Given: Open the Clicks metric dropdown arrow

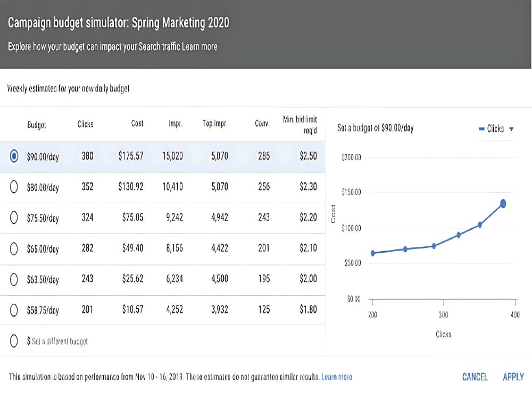Looking at the screenshot, I should (511, 129).
